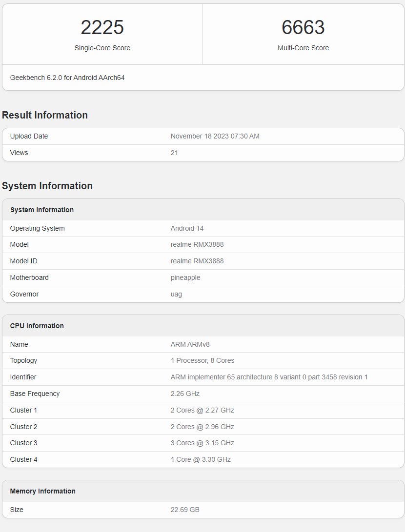Viewport: 405px width, 532px height.
Task: Select the Geekbench 6.2.0 for Android AArch64 text
Action: click(x=67, y=78)
